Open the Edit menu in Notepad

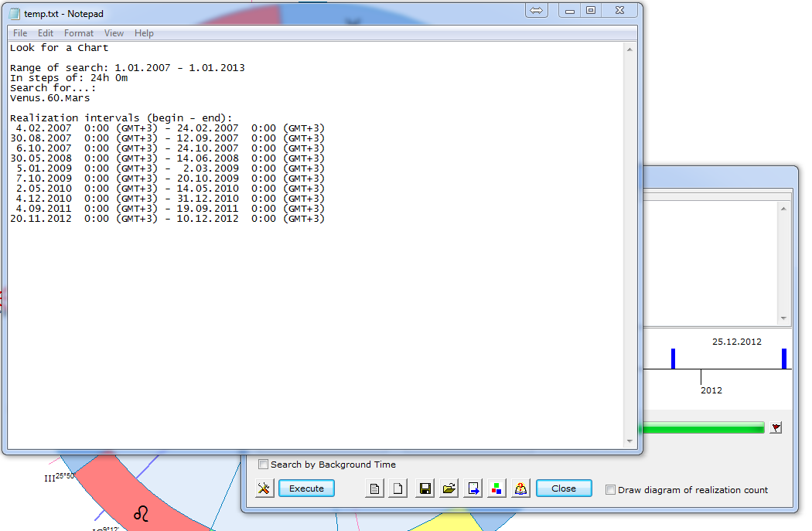point(46,33)
